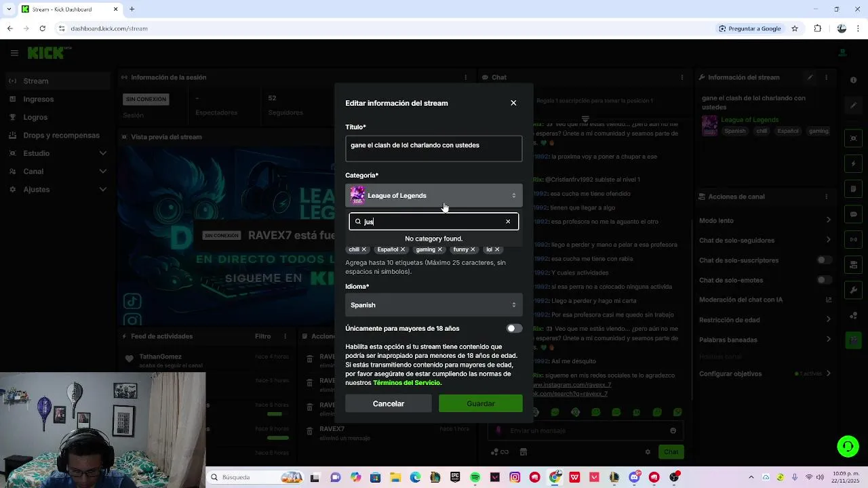868x488 pixels.
Task: Open the Idioma Spanish dropdown
Action: (x=434, y=305)
